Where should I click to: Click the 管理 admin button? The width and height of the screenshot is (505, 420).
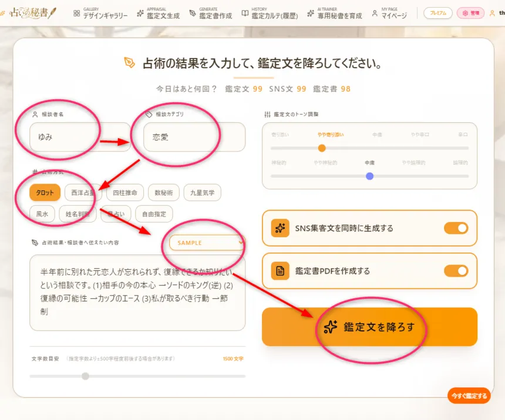tap(470, 13)
